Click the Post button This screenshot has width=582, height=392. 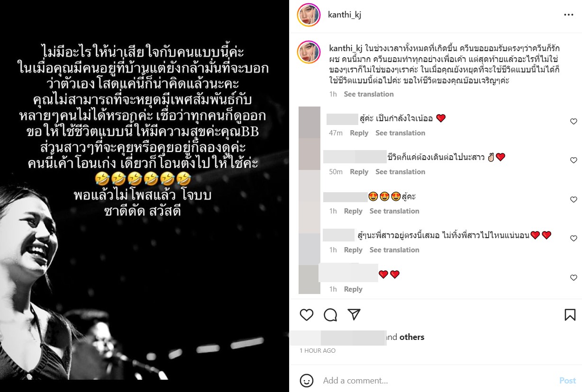pyautogui.click(x=567, y=381)
